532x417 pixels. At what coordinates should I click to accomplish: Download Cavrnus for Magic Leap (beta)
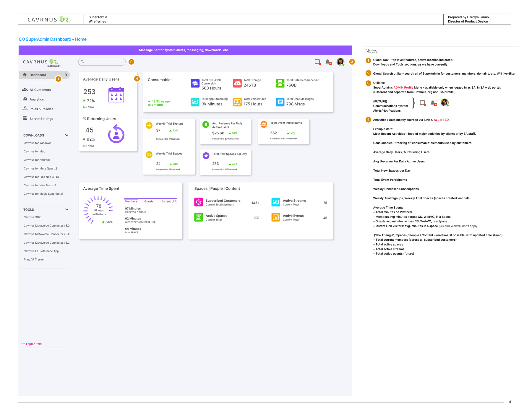pos(43,194)
